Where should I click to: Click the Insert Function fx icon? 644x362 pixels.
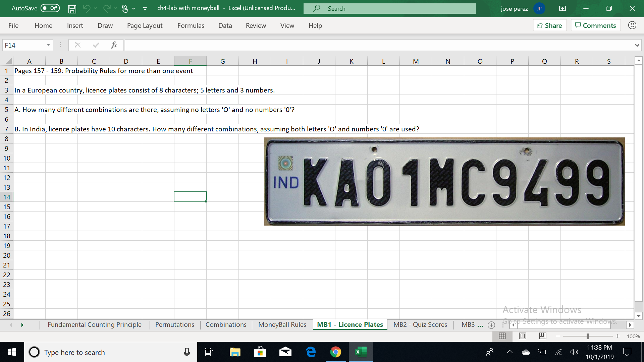coord(114,45)
